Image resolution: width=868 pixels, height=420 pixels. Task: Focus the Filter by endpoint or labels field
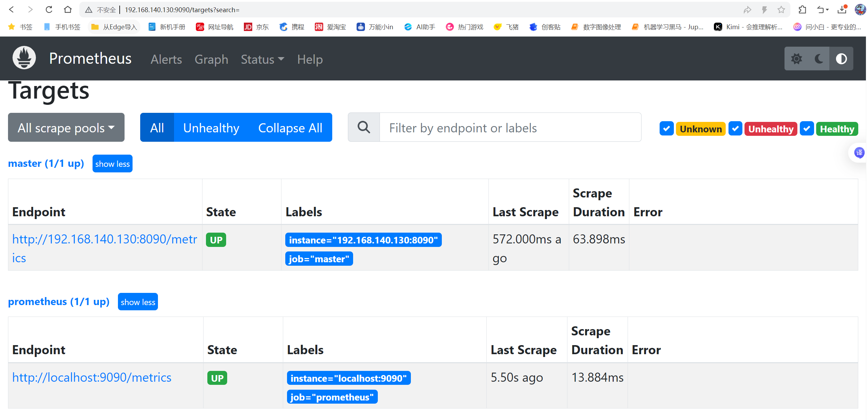tap(510, 127)
